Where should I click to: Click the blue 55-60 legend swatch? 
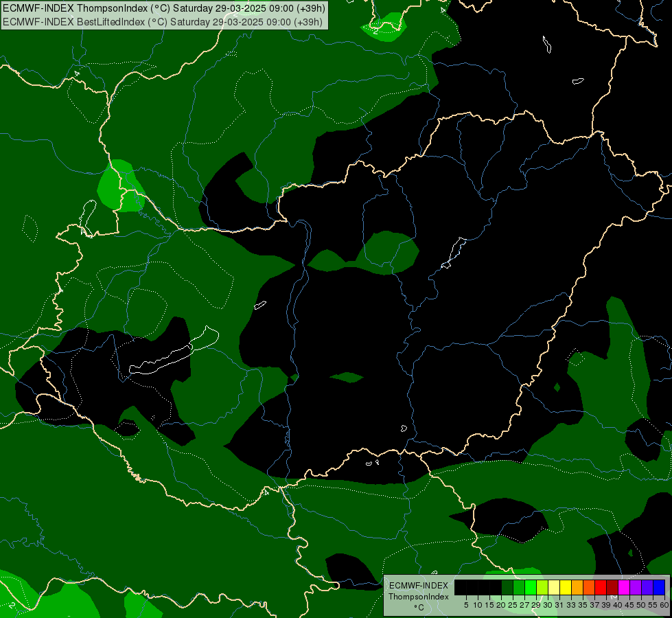point(659,587)
